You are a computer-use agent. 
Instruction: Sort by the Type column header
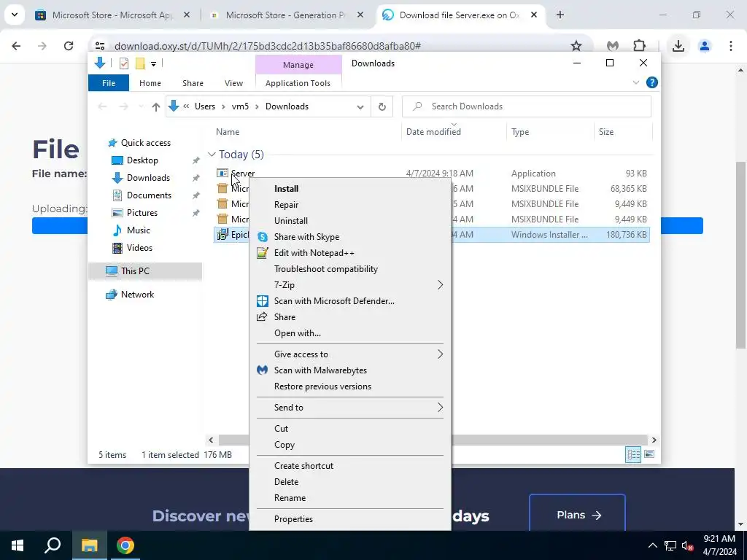pyautogui.click(x=520, y=132)
